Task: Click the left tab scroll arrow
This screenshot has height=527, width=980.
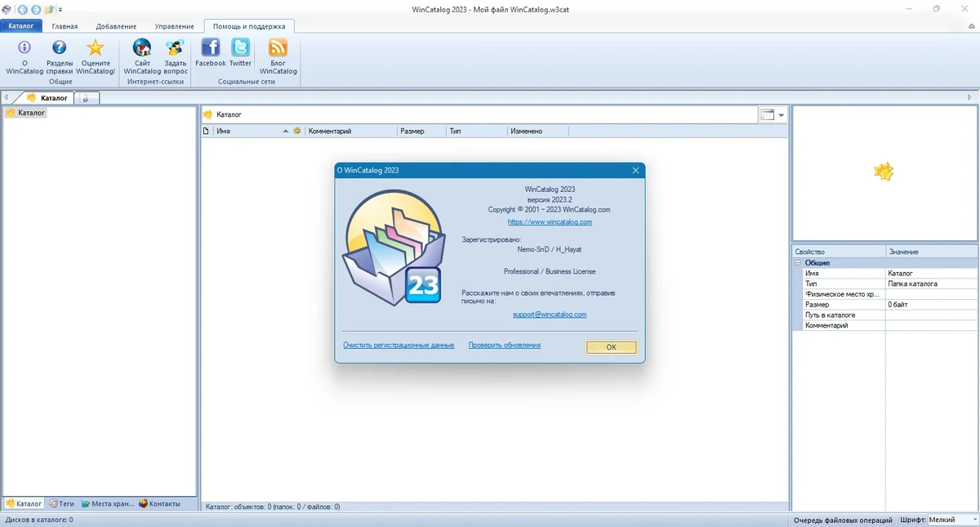Action: [x=6, y=97]
